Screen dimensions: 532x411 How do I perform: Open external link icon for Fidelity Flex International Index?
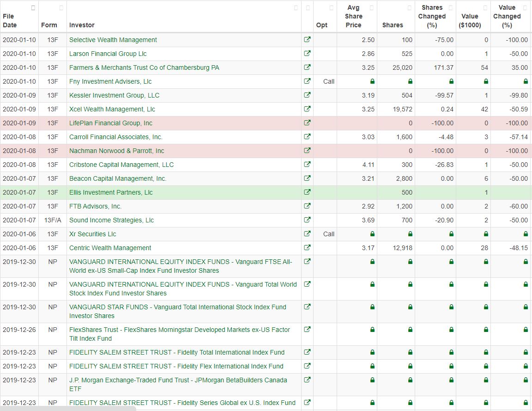point(307,366)
